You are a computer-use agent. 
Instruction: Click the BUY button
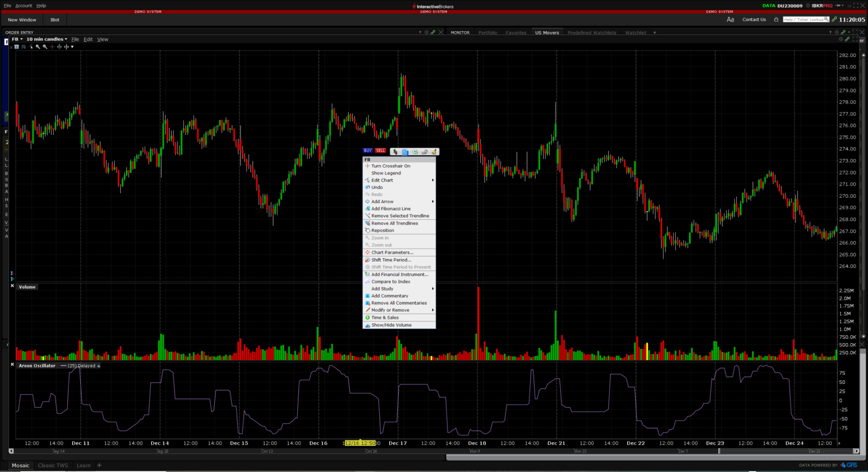point(367,150)
